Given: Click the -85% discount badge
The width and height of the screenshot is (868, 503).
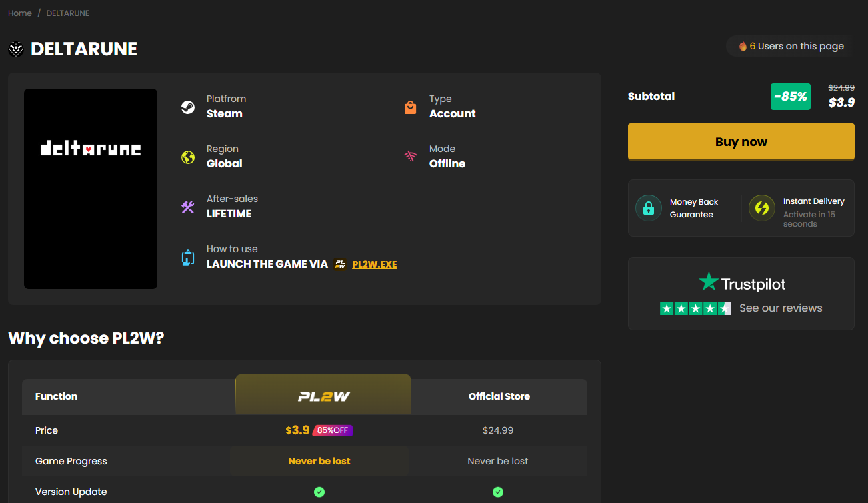Looking at the screenshot, I should click(x=791, y=97).
